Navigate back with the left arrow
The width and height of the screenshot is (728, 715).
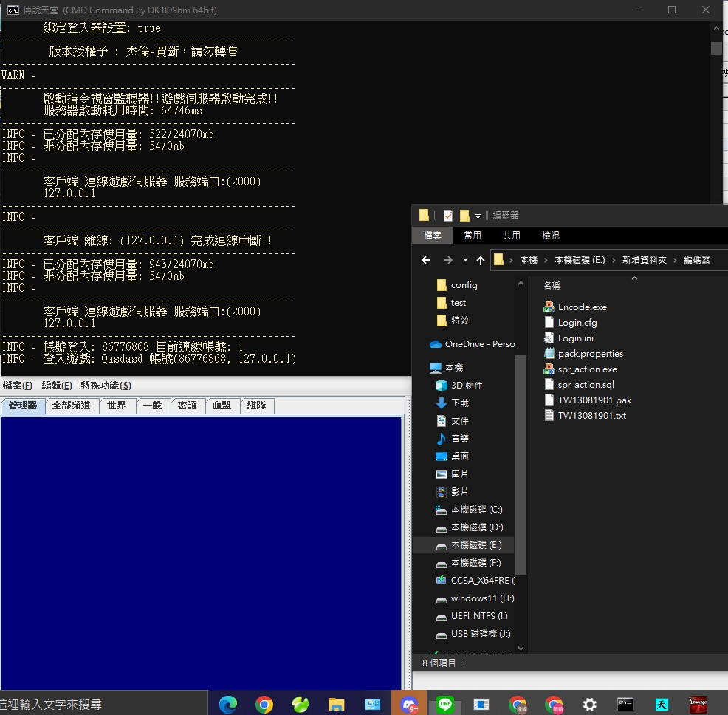(426, 260)
